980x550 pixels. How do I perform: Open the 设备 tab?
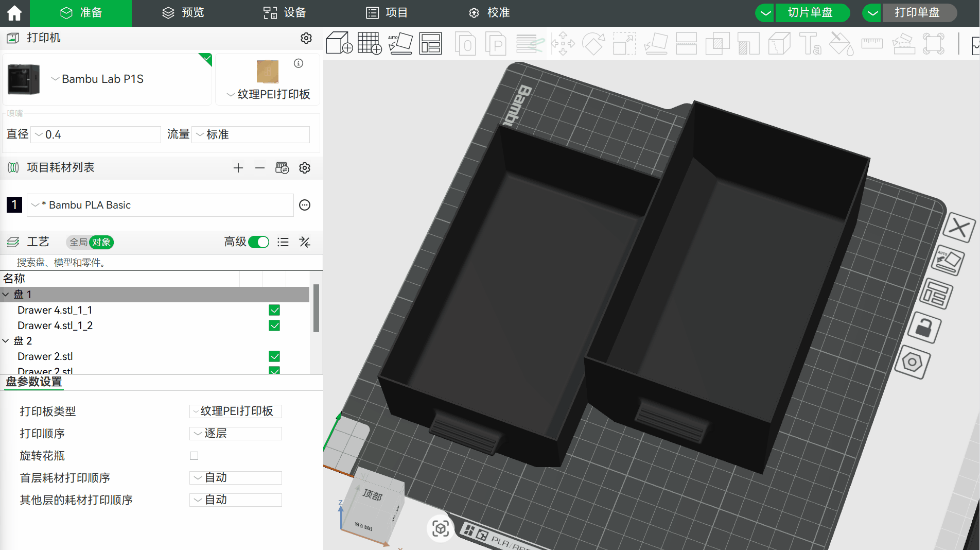285,13
